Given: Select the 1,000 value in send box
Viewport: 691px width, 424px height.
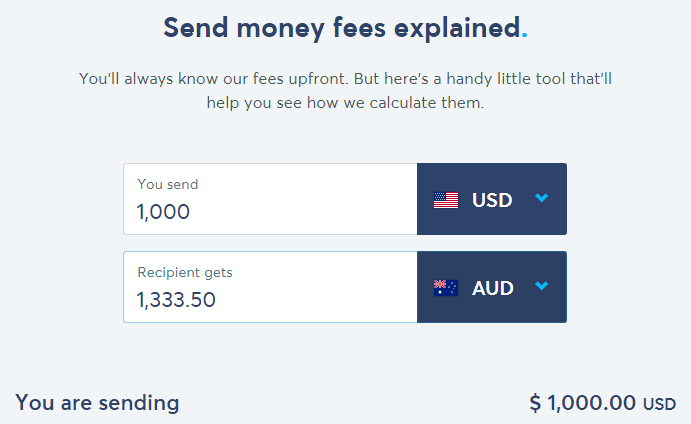Looking at the screenshot, I should tap(163, 212).
